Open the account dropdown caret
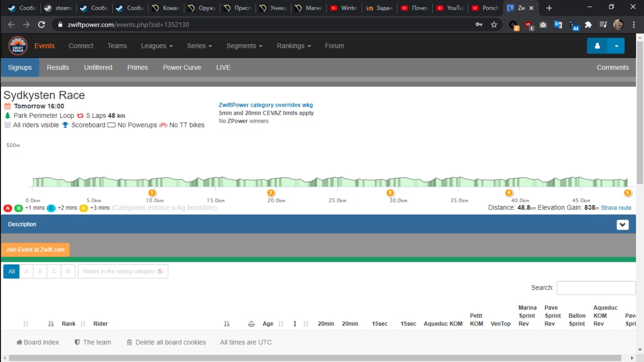Viewport: 644px width, 362px height. 616,46
